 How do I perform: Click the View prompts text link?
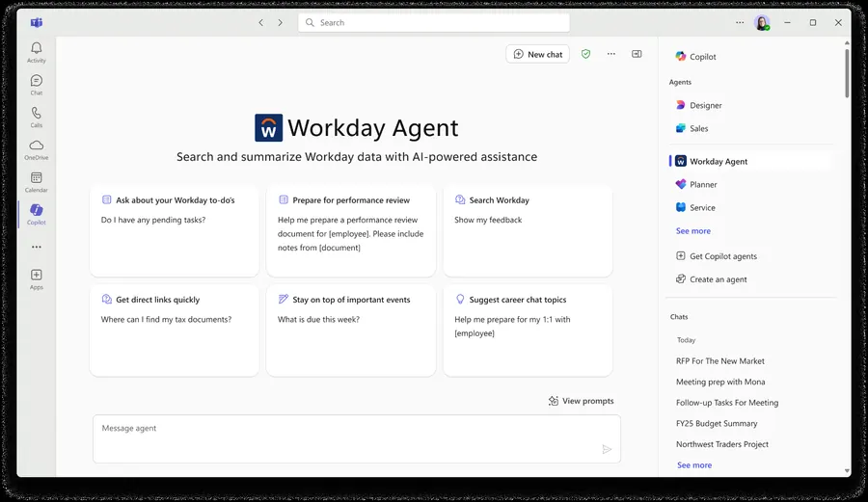[x=588, y=401]
